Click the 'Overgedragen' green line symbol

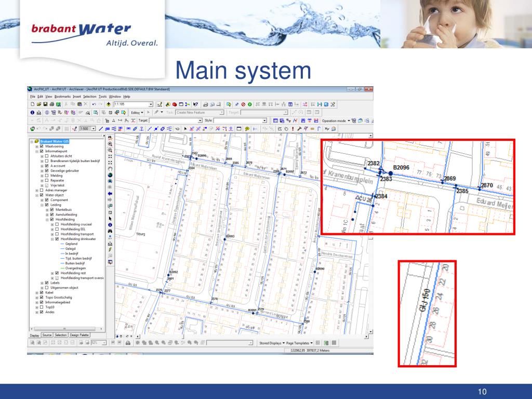pos(62,268)
